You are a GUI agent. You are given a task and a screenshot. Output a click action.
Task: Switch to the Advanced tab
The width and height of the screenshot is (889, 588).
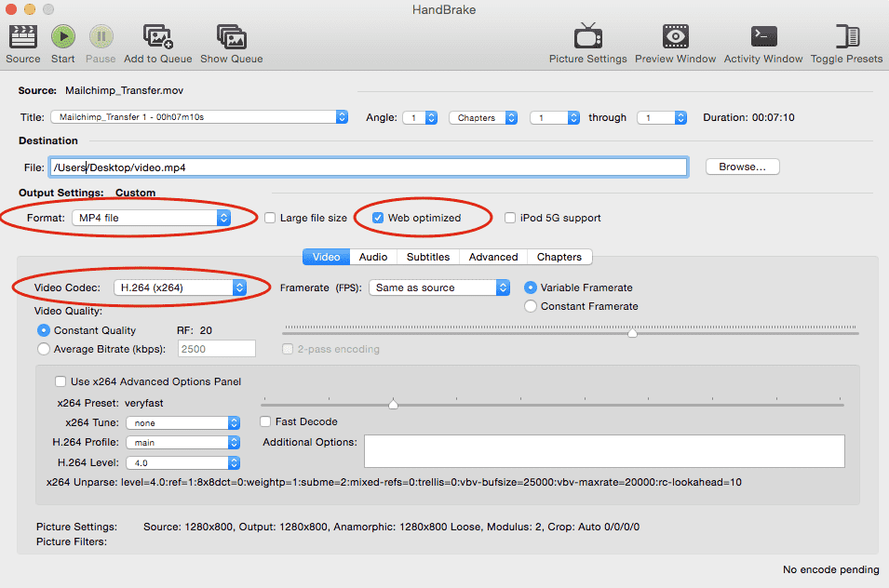(x=493, y=257)
